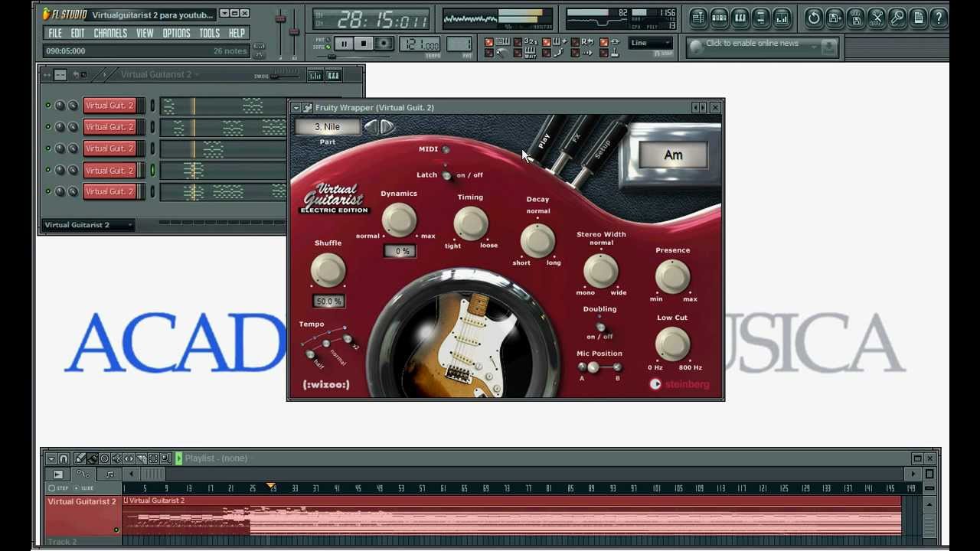The height and width of the screenshot is (551, 980).
Task: Open the Step Sequencer view icon
Action: [719, 17]
